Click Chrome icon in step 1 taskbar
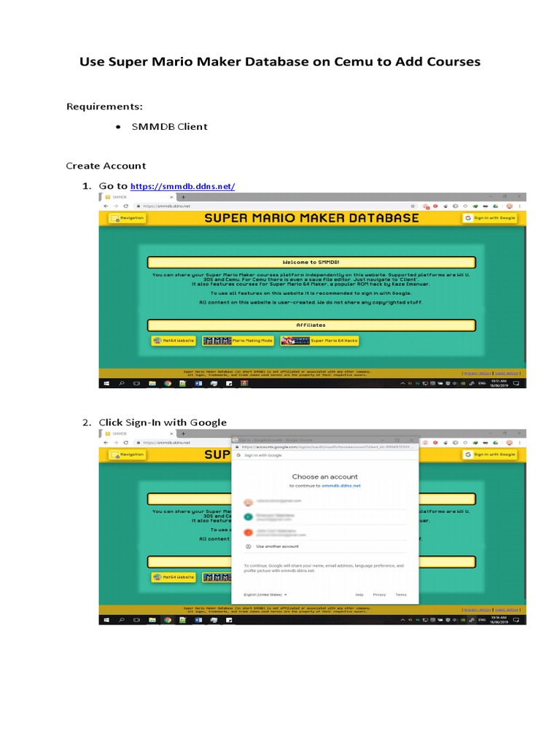This screenshot has width=560, height=747. [168, 384]
